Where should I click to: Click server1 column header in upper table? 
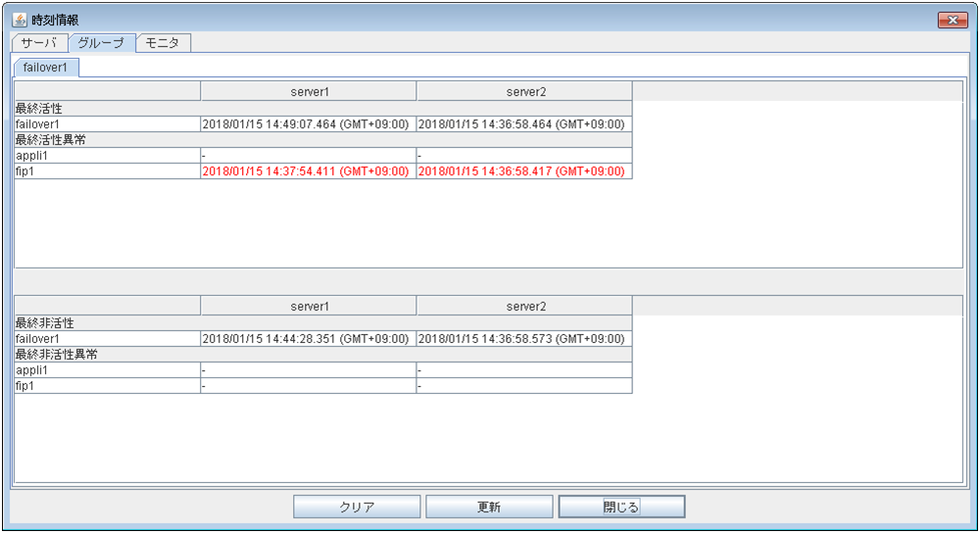309,91
